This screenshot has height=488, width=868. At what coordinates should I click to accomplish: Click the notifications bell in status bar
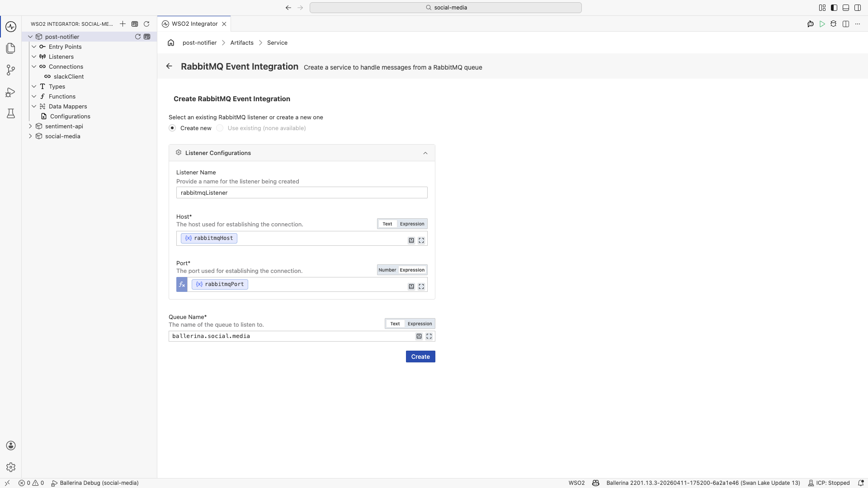tap(861, 483)
